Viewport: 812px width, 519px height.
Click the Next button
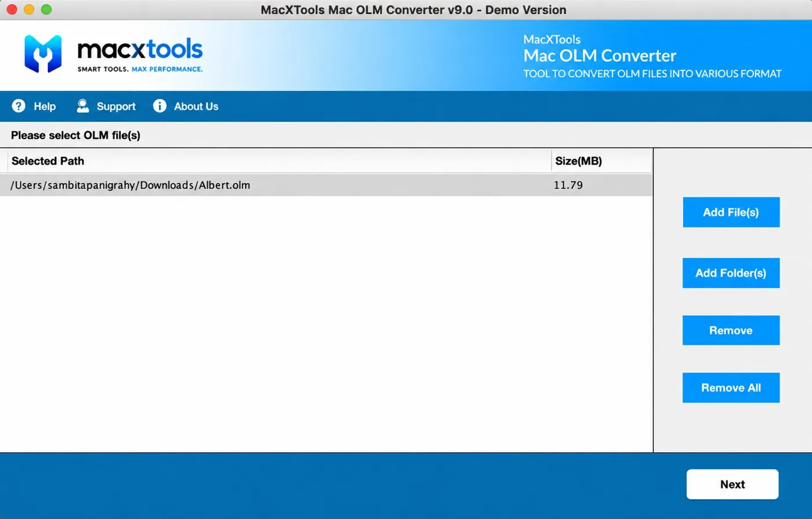point(733,484)
